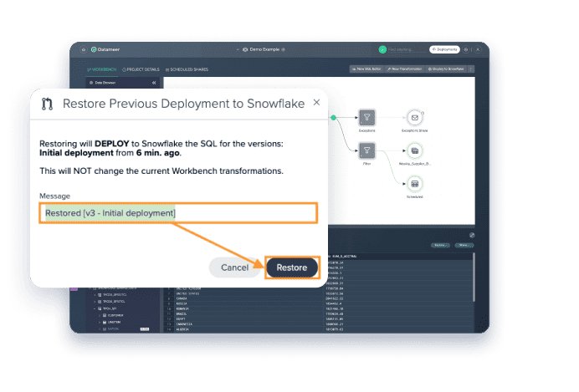Select the LINEITEM table in the tree
Viewport: 579px width, 392px height.
pyautogui.click(x=114, y=323)
